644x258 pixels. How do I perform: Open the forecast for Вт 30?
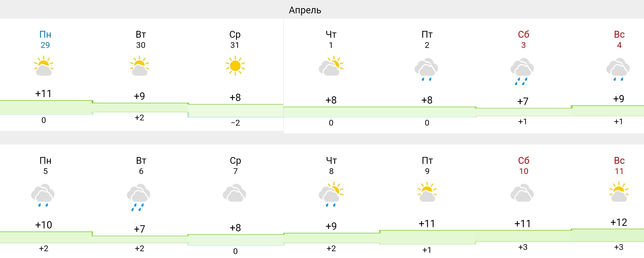click(x=141, y=40)
